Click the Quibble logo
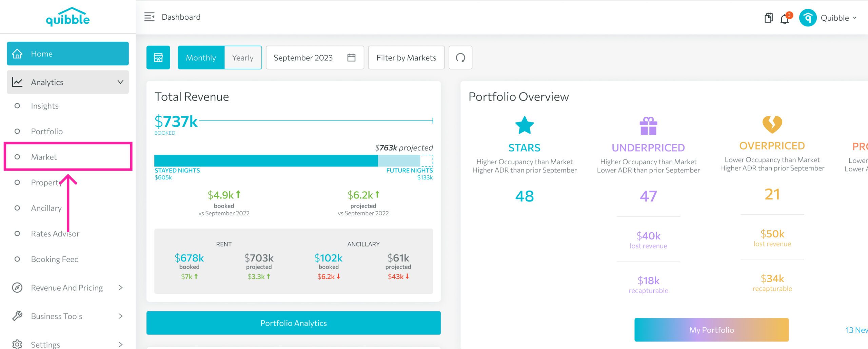Screen dimensions: 868x349 click(68, 17)
